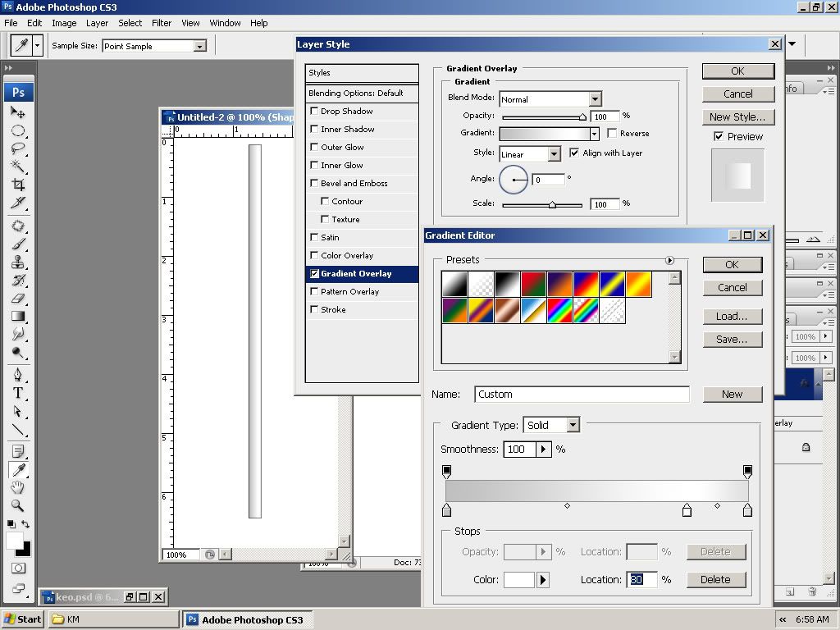Screen dimensions: 840x630
Task: Open the File menu
Action: click(x=11, y=23)
